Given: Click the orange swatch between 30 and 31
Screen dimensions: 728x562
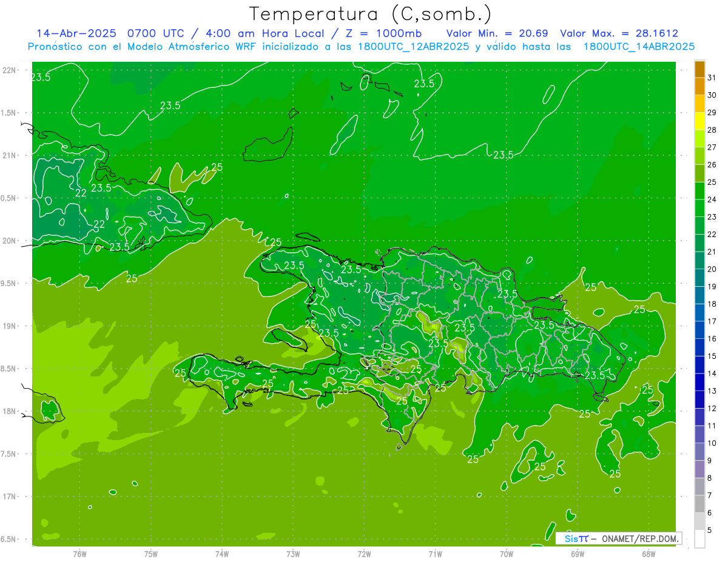Looking at the screenshot, I should [700, 87].
